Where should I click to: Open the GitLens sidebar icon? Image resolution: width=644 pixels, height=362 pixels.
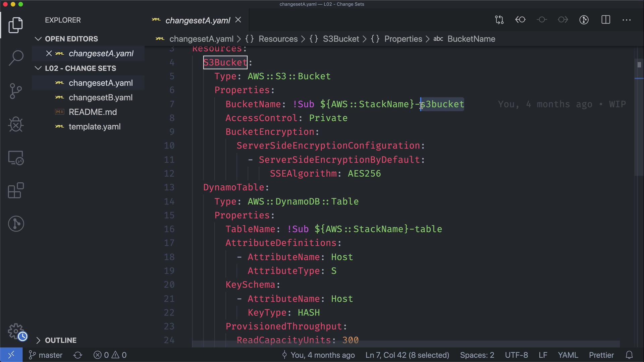pos(16,224)
